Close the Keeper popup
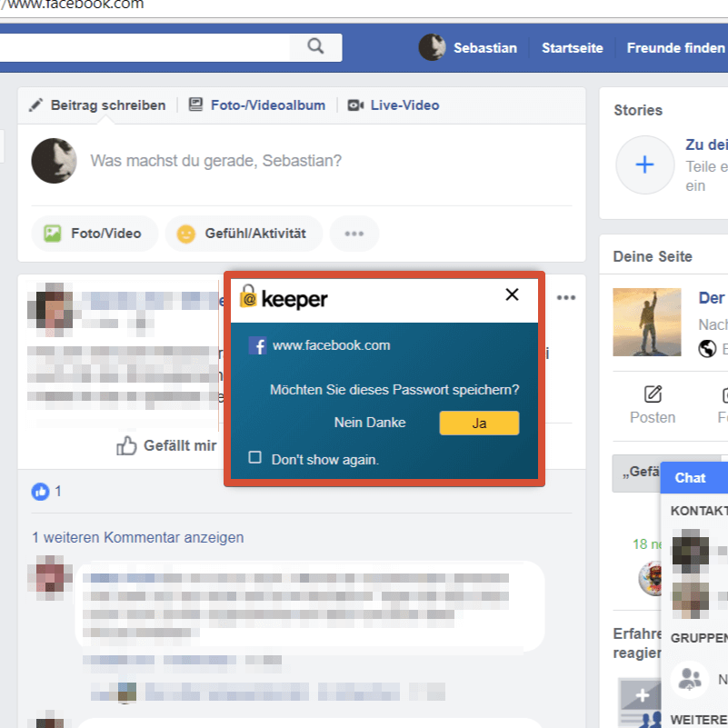The image size is (728, 728). [512, 294]
